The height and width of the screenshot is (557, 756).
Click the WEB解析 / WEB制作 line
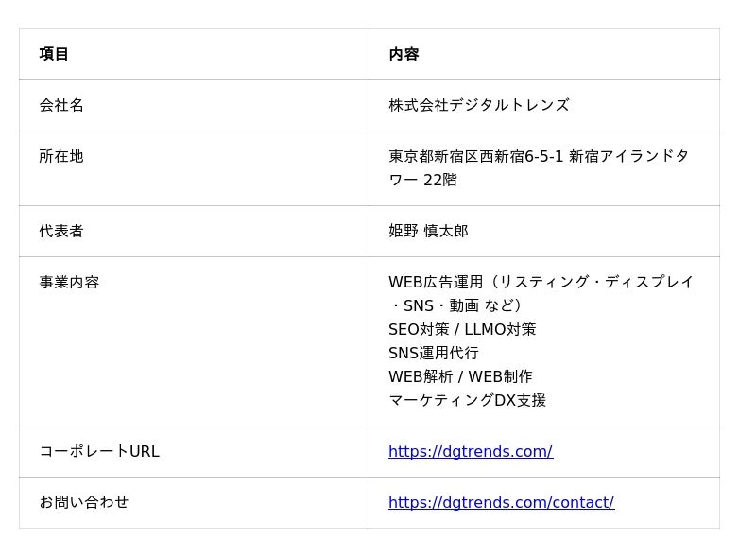point(460,377)
